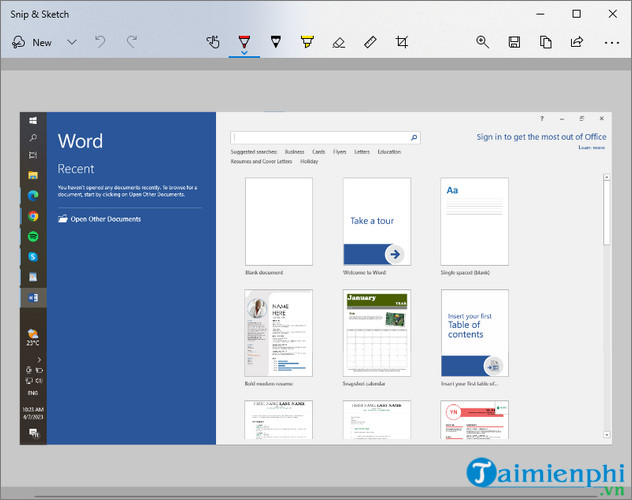Viewport: 632px width, 500px height.
Task: Copy the snip to clipboard
Action: click(x=545, y=42)
